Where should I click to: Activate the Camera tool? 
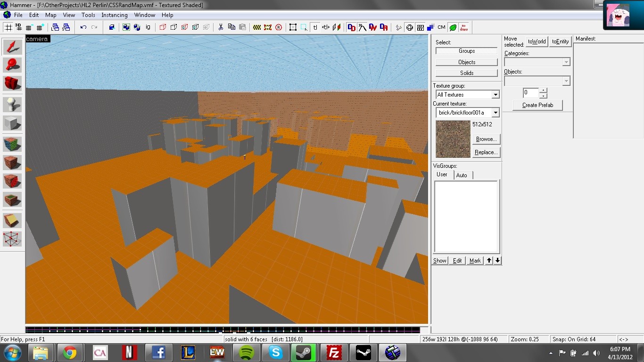coord(13,83)
